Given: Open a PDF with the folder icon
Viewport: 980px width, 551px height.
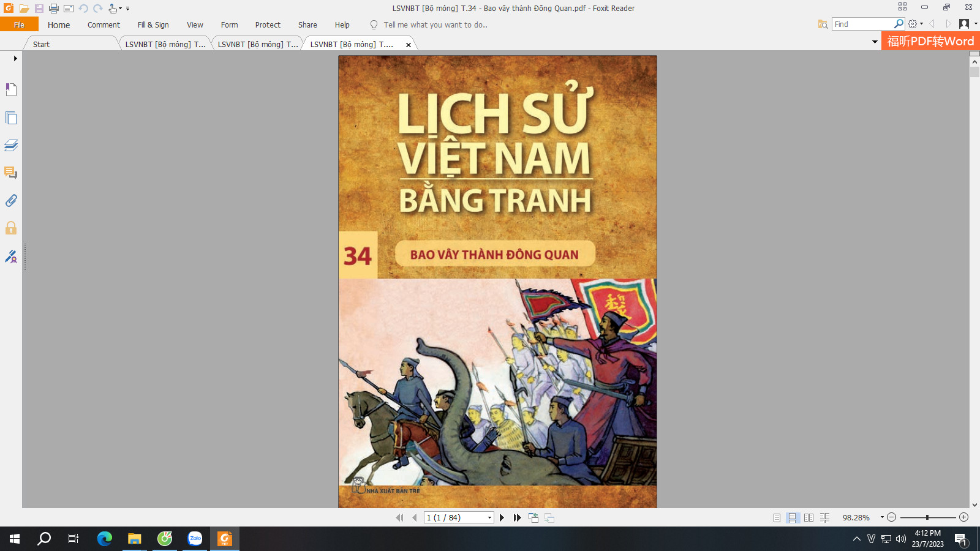Looking at the screenshot, I should pyautogui.click(x=24, y=9).
